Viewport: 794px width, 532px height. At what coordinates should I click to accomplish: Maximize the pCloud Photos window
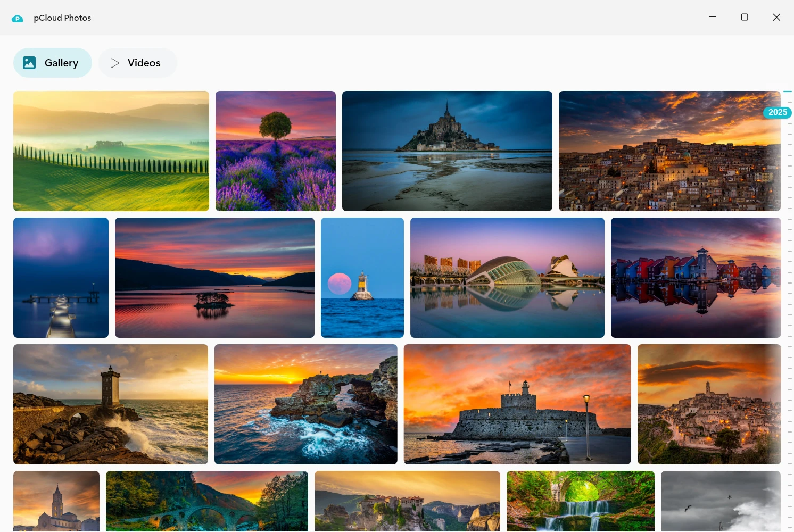[x=745, y=17]
